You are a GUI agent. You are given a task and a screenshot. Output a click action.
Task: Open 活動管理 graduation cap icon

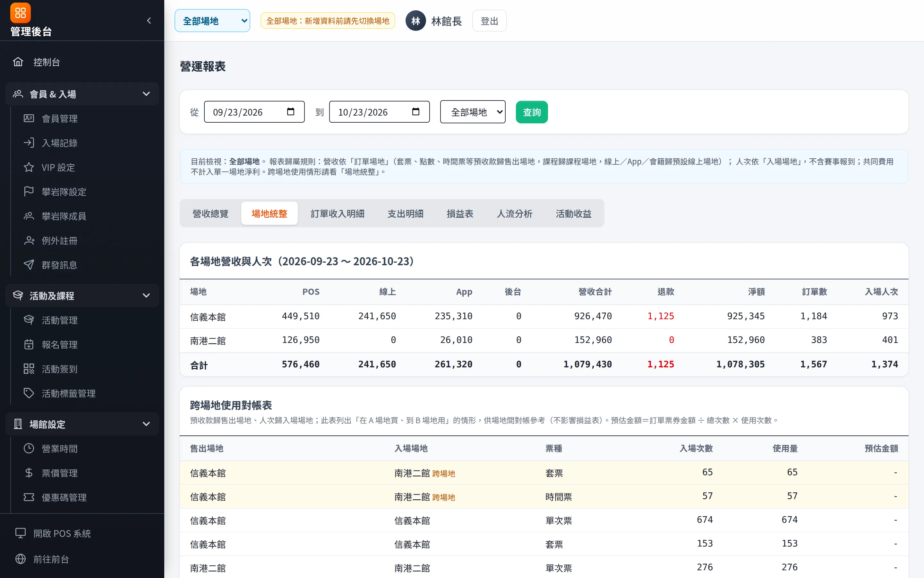click(29, 320)
